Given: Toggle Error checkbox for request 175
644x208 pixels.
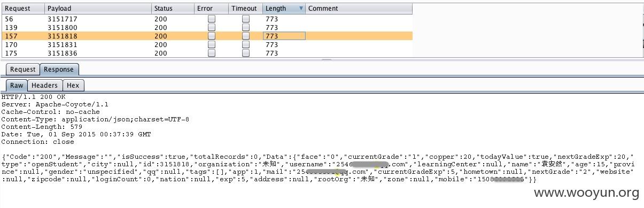Looking at the screenshot, I should [212, 53].
